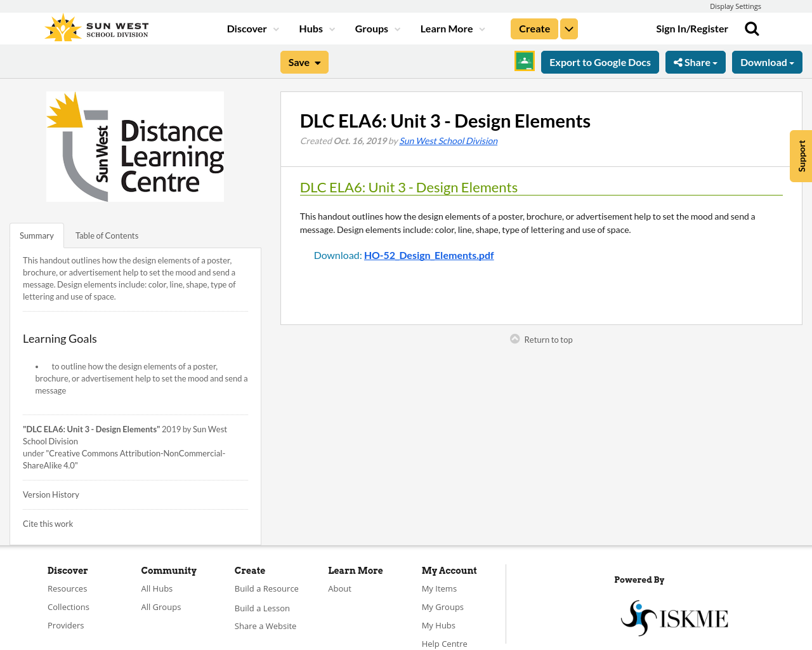
Task: Select the Summary tab
Action: [36, 234]
